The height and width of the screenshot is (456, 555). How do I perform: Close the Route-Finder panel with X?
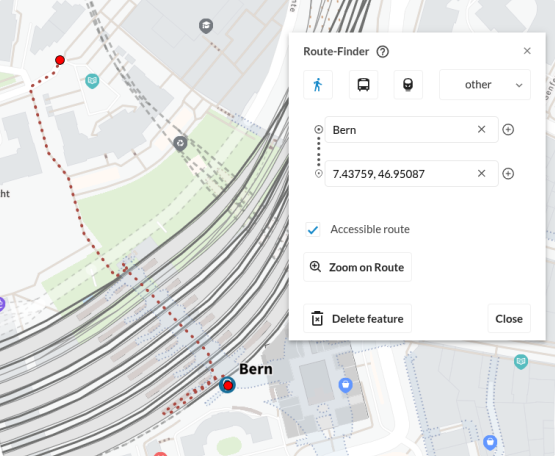[527, 51]
